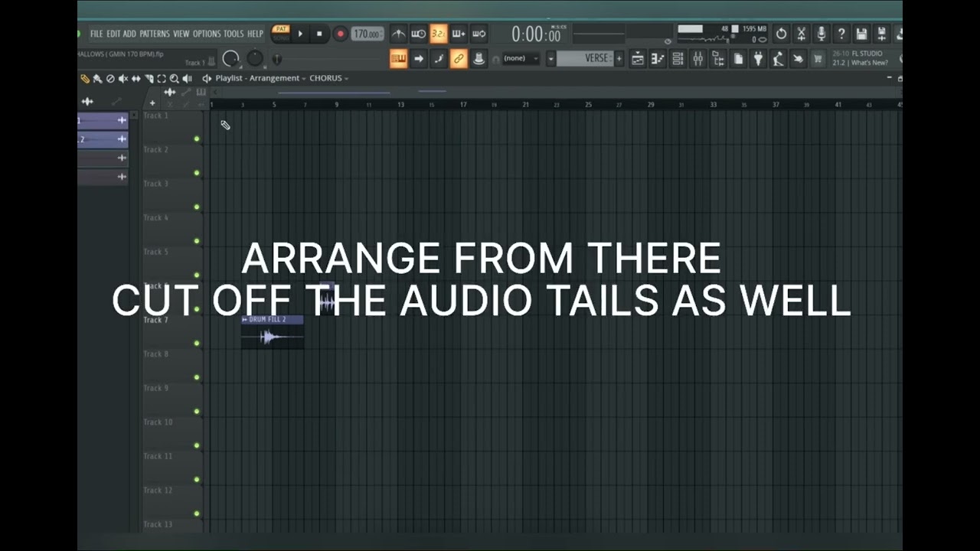Open the audio editor scissors icon

tap(802, 34)
